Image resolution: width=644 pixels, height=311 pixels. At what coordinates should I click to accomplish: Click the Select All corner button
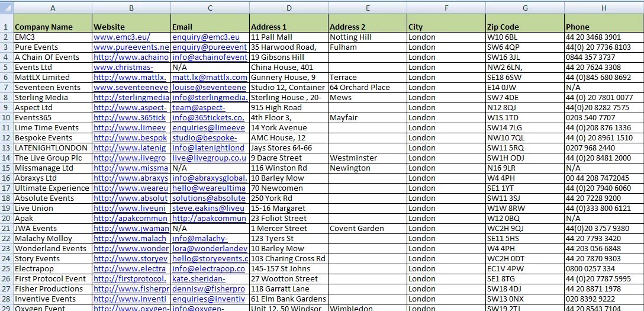7,7
